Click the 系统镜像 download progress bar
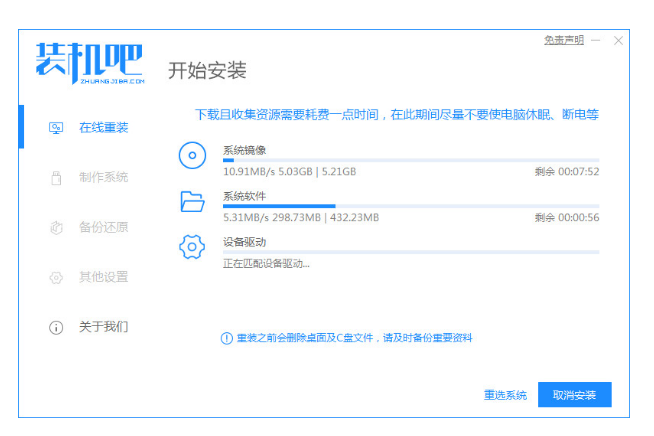This screenshot has height=436, width=654. 410,160
